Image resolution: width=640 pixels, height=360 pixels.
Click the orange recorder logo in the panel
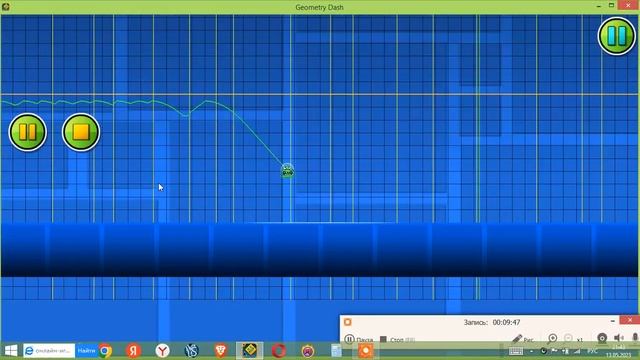[347, 322]
